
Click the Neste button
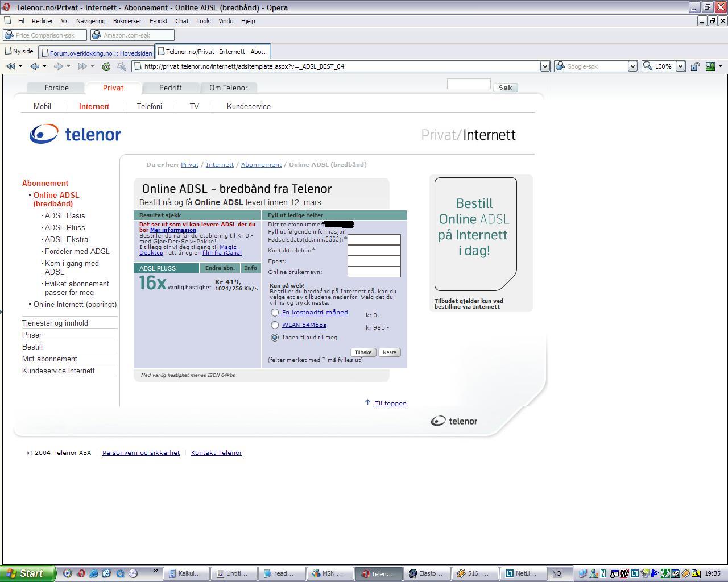tap(390, 352)
